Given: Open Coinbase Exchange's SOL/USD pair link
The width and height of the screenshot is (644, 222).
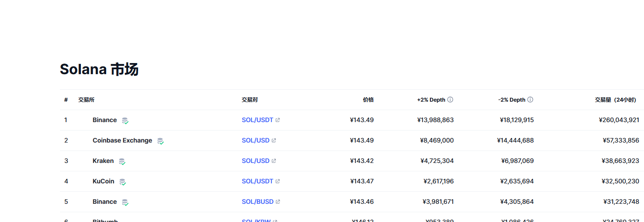Looking at the screenshot, I should (x=255, y=140).
